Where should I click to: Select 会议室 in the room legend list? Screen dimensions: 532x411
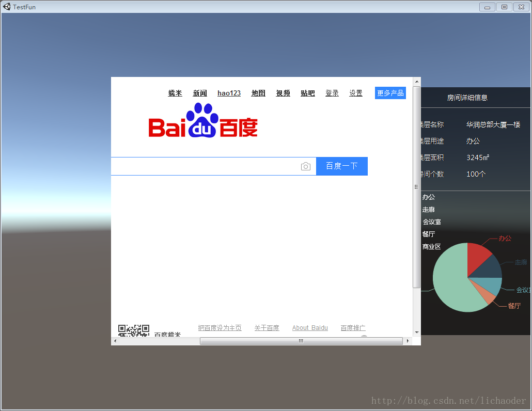tap(432, 222)
